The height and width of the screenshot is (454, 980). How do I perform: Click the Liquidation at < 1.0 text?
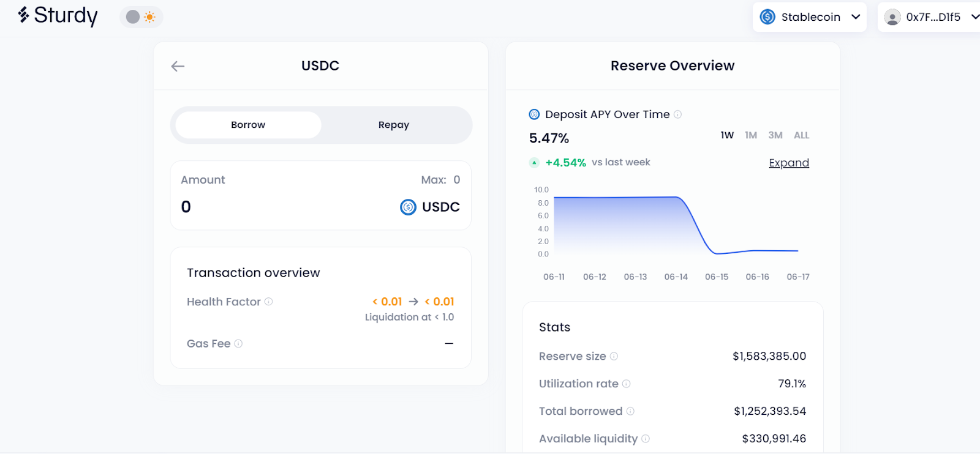click(x=409, y=317)
